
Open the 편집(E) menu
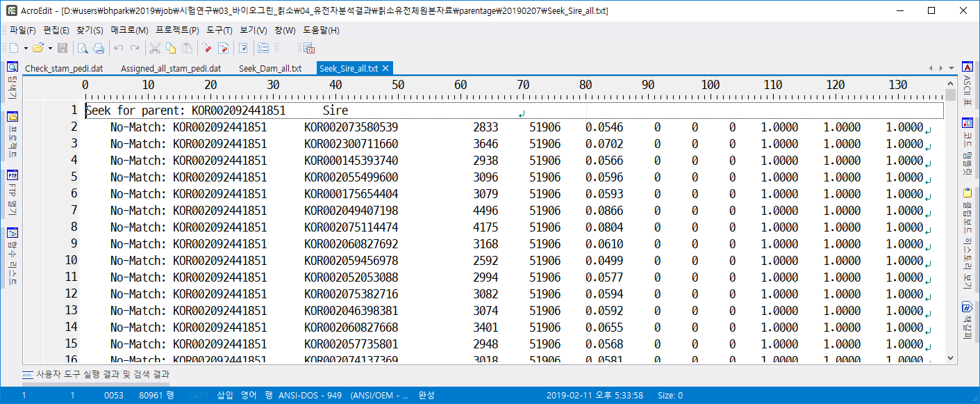coord(56,31)
